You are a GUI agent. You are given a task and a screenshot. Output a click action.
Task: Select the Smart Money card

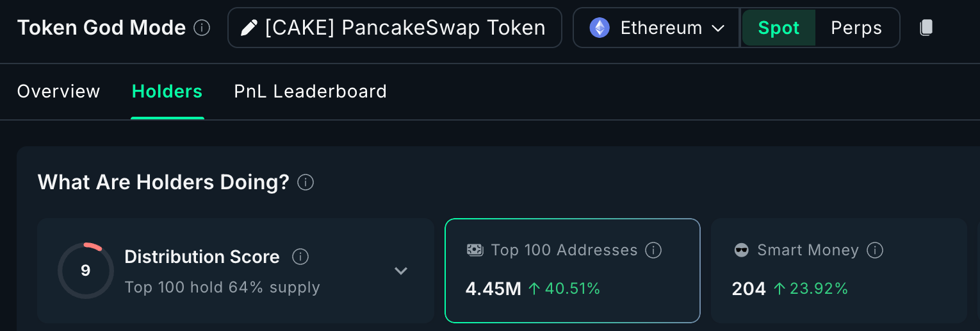tap(839, 271)
